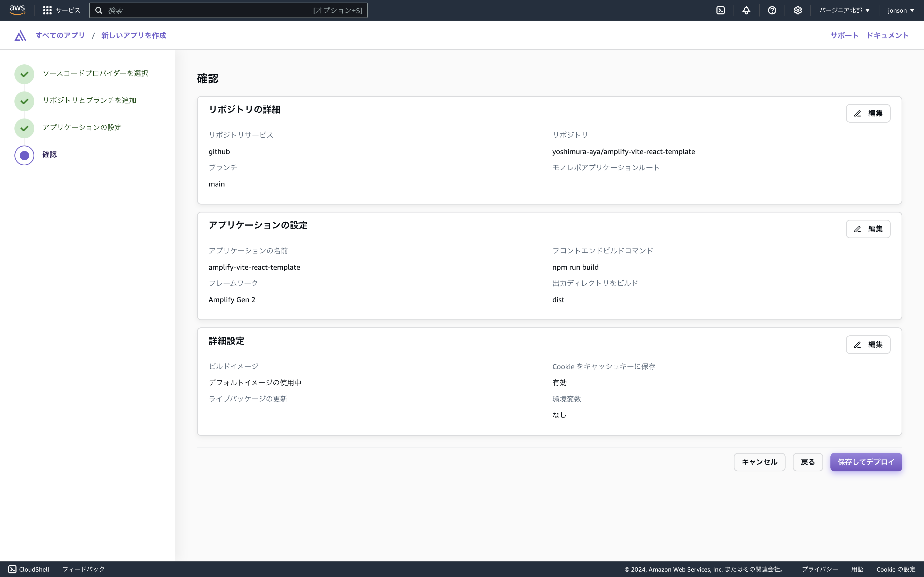Open the すべてのアプリ breadcrumb link

click(x=60, y=35)
